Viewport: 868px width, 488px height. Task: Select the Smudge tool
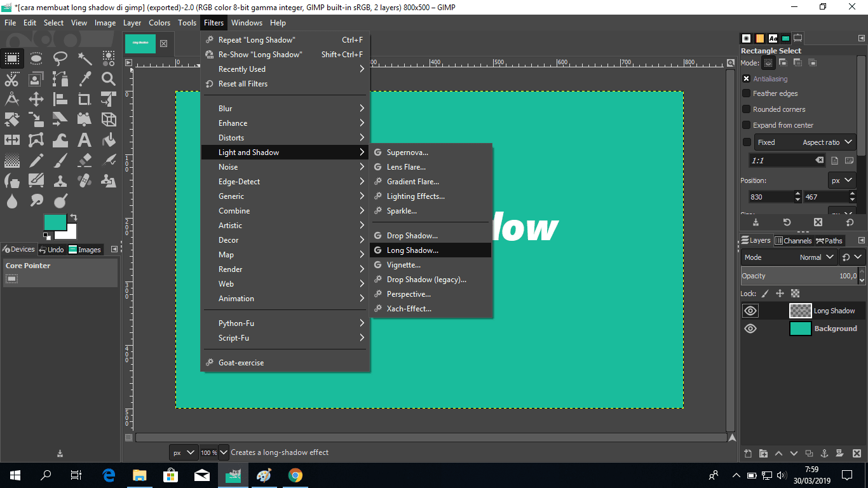(x=36, y=201)
